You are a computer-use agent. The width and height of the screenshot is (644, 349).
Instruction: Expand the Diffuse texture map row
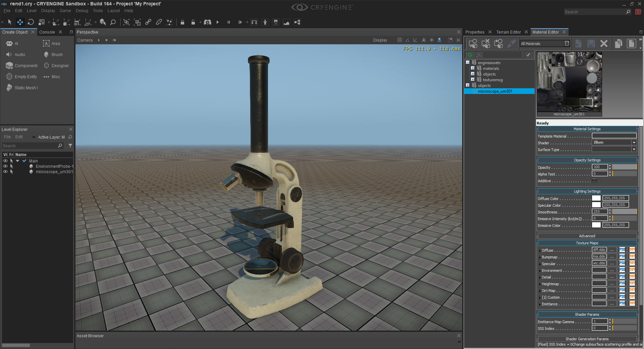[540, 250]
